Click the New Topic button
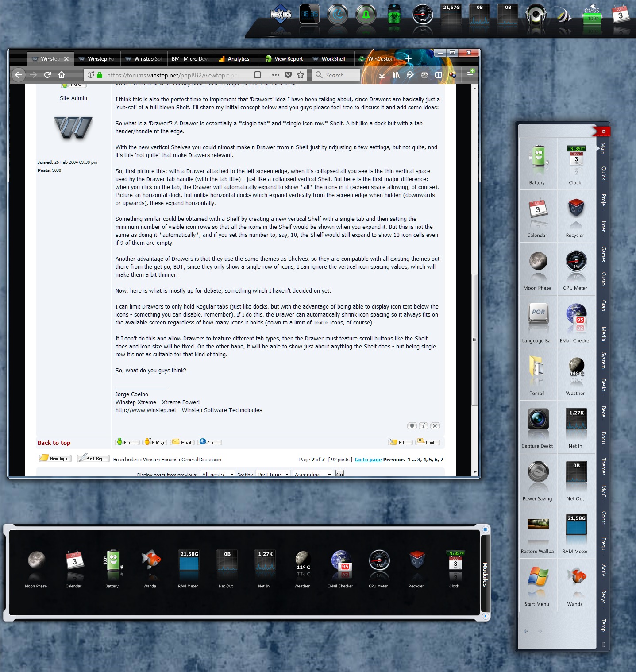Screen dimensions: 636x672 55,458
